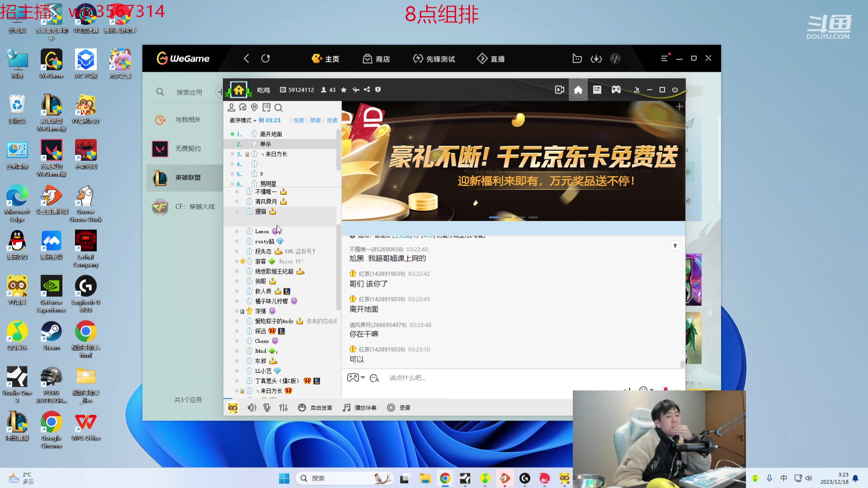
Task: Open the WeGame 直播 tab
Action: tap(491, 59)
